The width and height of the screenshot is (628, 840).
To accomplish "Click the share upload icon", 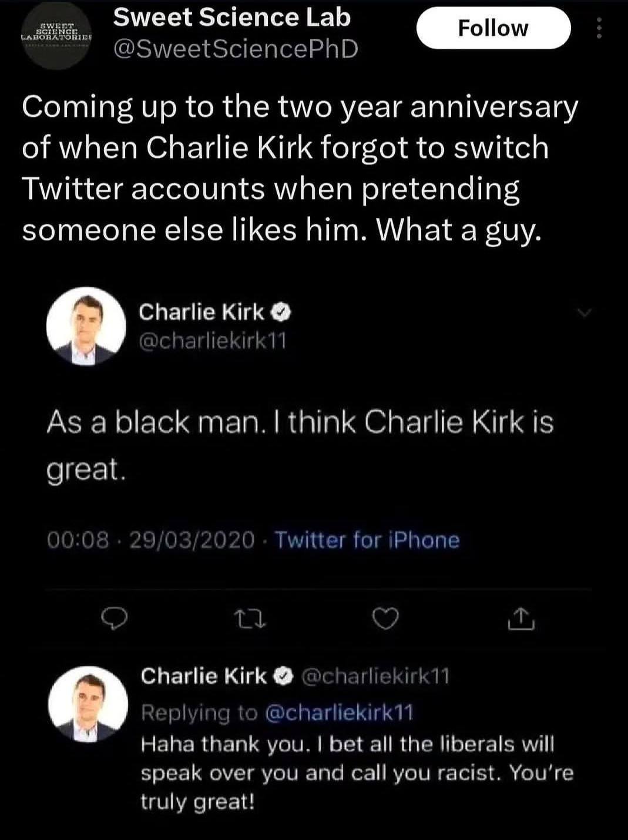I will 521,618.
